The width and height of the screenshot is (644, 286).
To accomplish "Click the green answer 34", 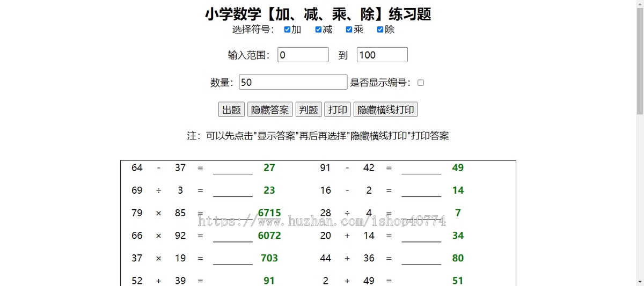I will tap(458, 235).
